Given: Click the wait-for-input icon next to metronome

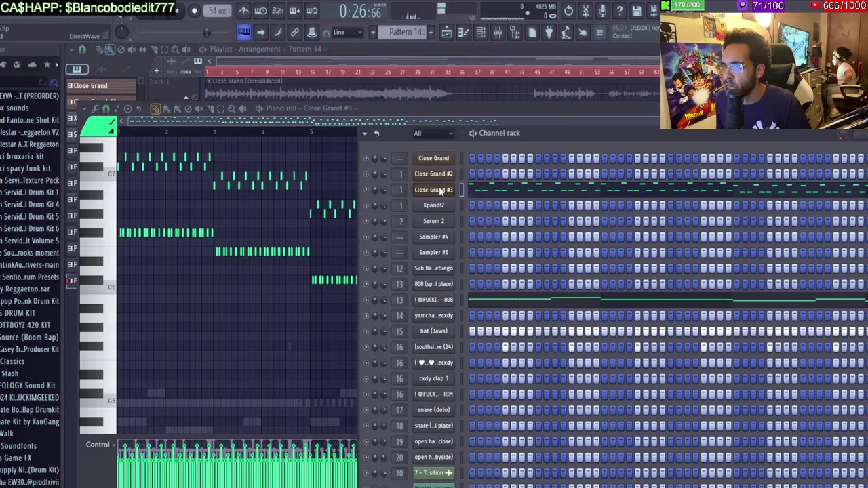Looking at the screenshot, I should coord(260,11).
